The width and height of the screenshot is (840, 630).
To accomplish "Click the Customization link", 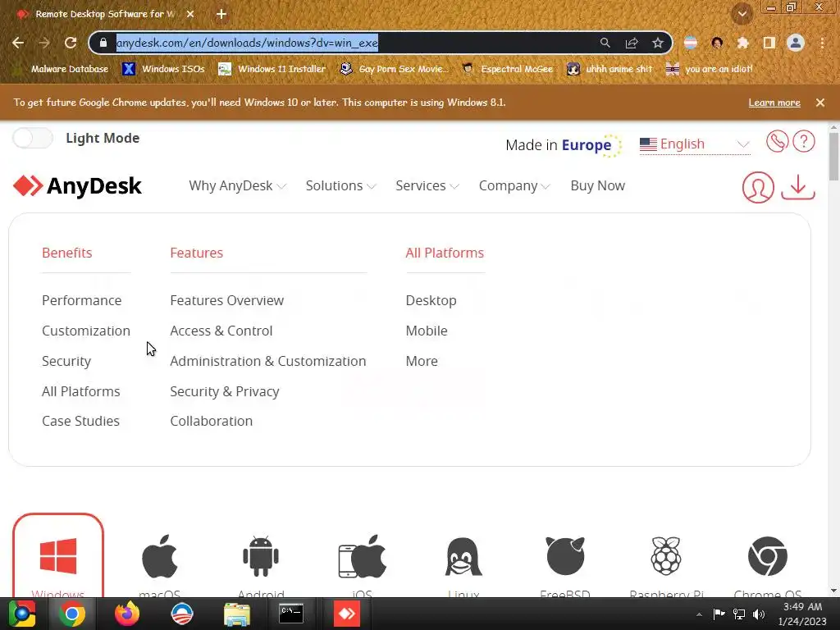I will pos(85,331).
